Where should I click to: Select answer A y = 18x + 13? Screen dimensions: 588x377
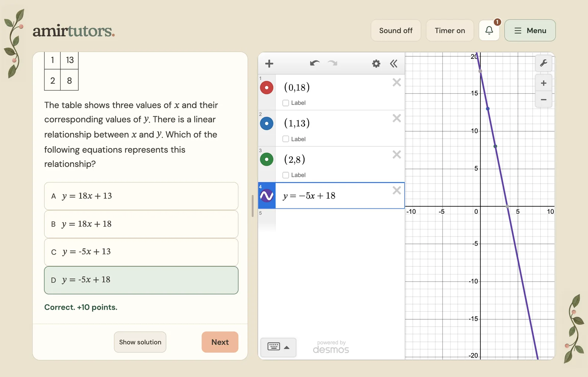[141, 196]
